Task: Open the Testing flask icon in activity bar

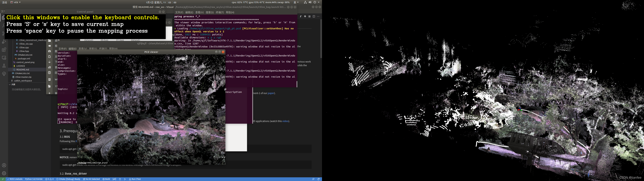Action: (x=4, y=66)
